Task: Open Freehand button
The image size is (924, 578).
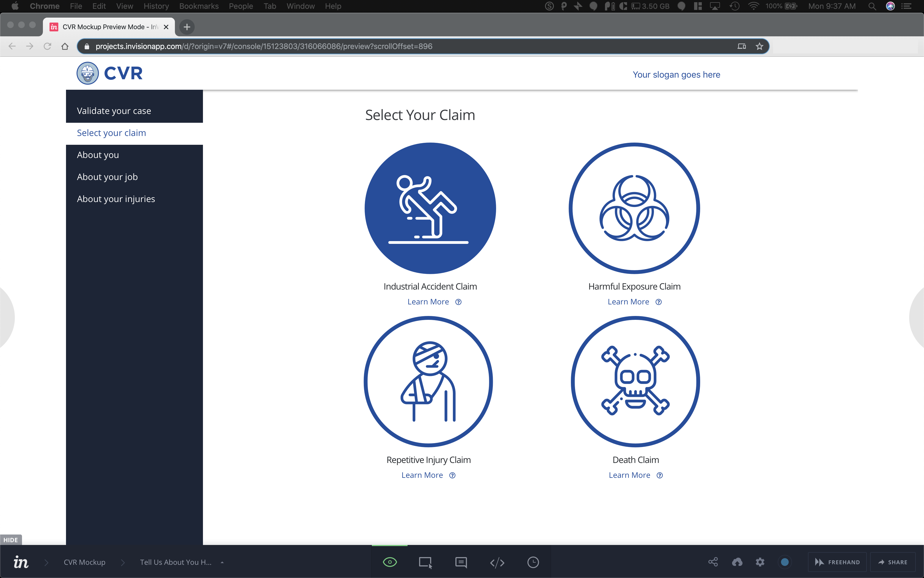Action: 837,562
